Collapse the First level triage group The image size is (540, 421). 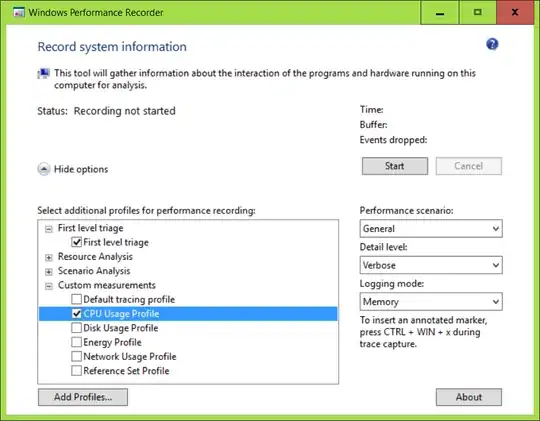[49, 229]
